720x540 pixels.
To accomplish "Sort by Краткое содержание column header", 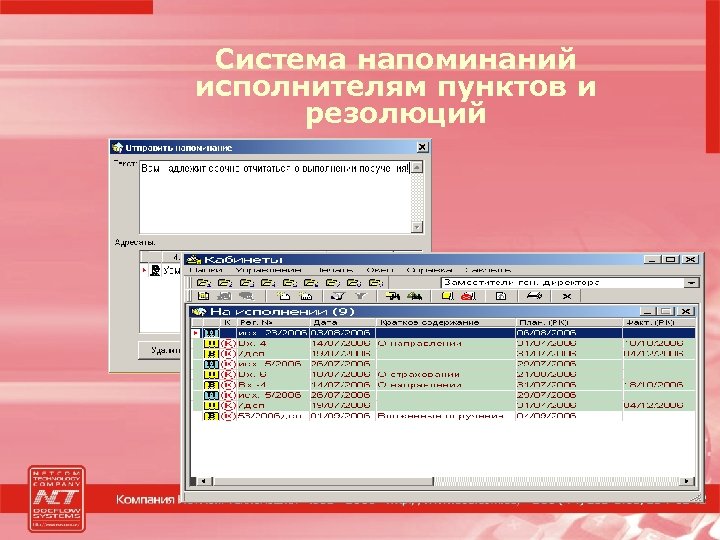I will (x=445, y=322).
